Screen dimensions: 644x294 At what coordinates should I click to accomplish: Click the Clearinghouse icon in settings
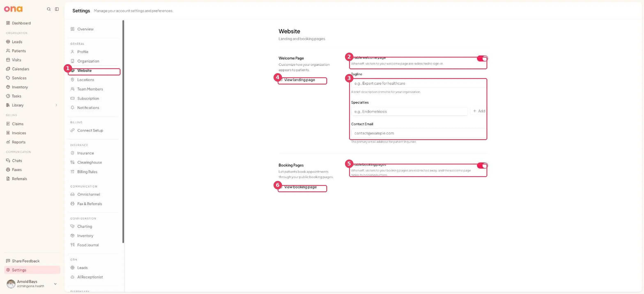72,162
